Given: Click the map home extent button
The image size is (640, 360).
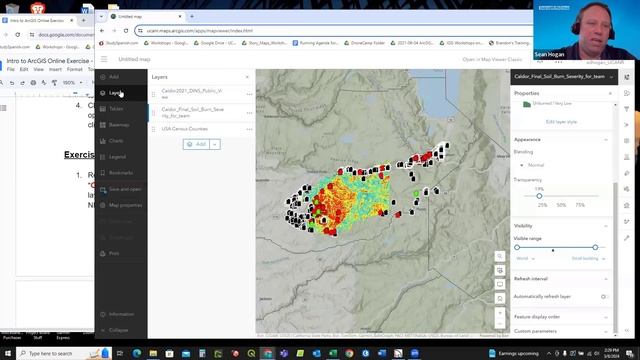Looking at the screenshot, I should coord(500,299).
